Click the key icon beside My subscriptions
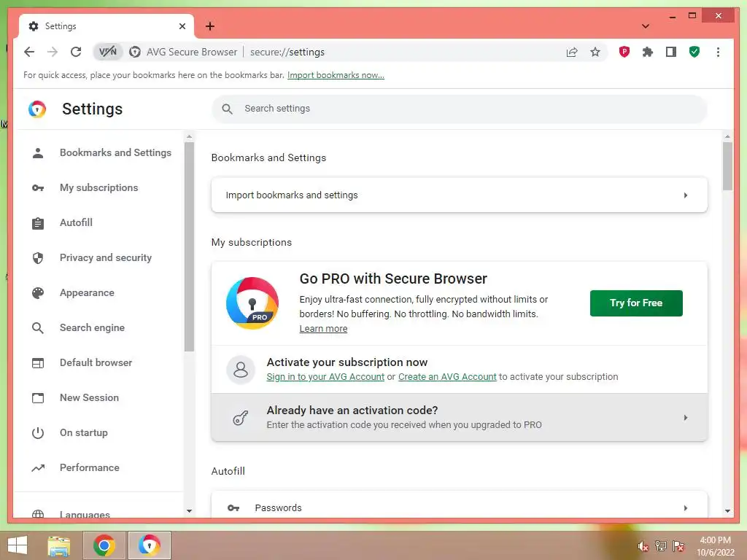Image resolution: width=747 pixels, height=560 pixels. point(38,188)
